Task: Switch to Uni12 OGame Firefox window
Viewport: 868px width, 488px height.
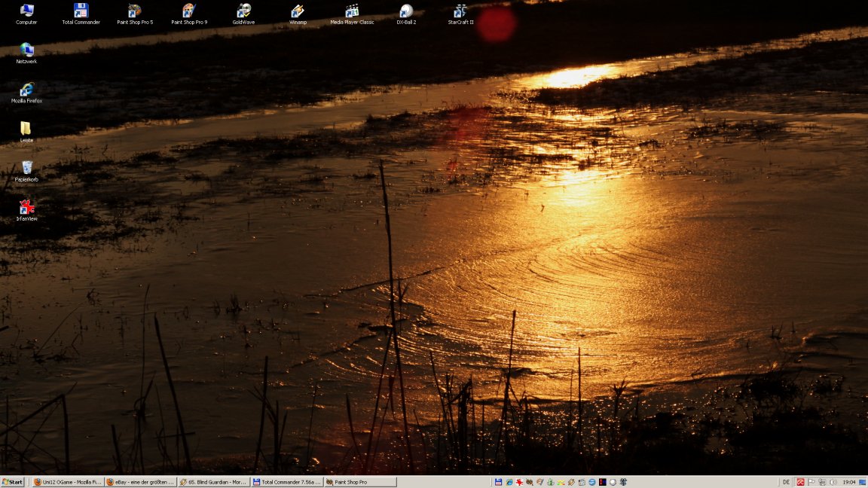Action: [68, 482]
